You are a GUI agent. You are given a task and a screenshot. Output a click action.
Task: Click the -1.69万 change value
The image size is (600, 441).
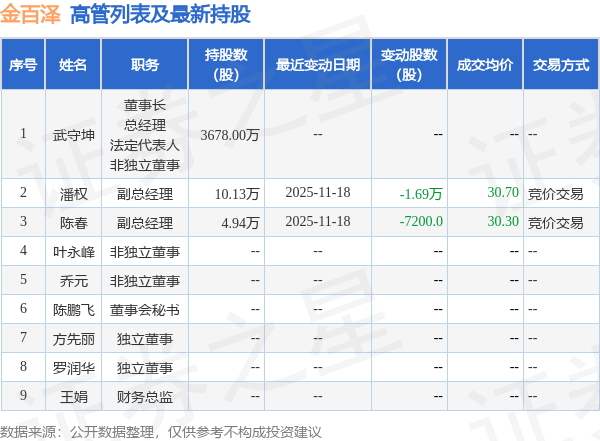coord(421,194)
